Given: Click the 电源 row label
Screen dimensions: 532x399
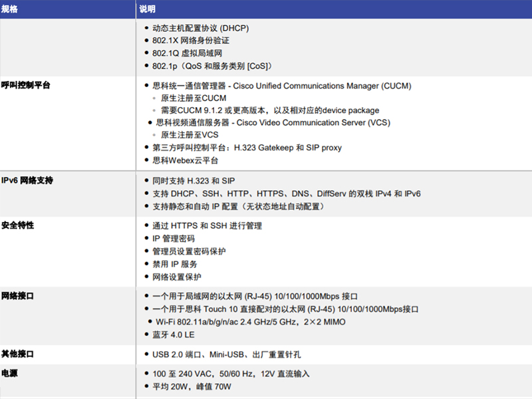Looking at the screenshot, I should point(9,373).
